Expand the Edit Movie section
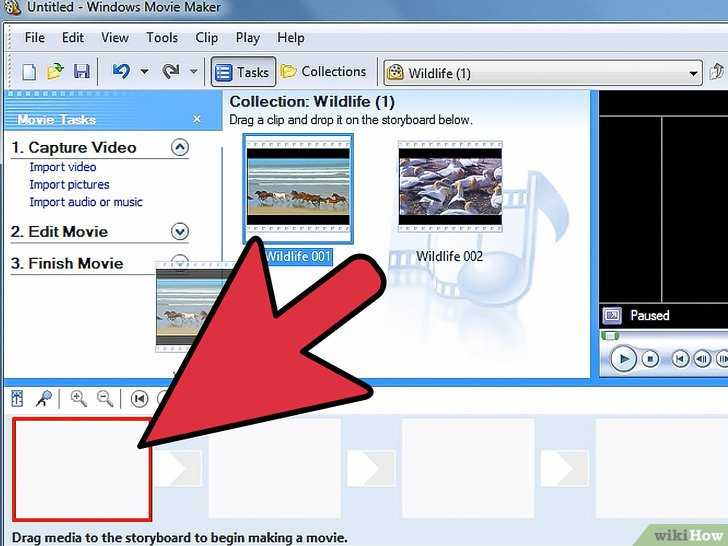728x546 pixels. [180, 231]
